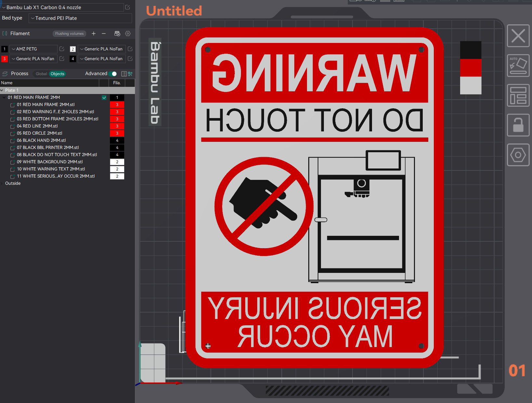Edit AMZ PETG filament preset icon

(x=62, y=49)
